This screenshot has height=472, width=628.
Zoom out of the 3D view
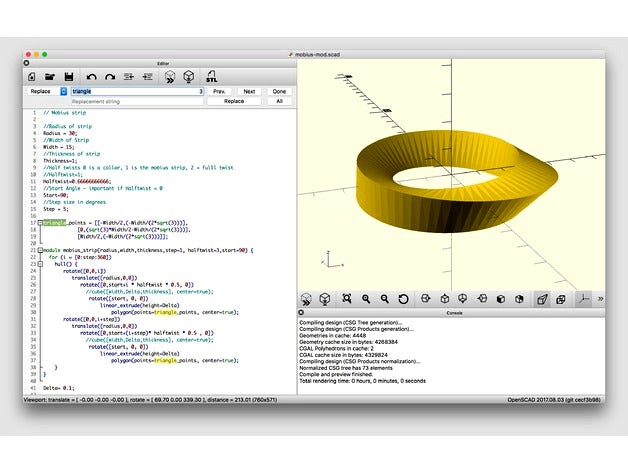click(385, 299)
